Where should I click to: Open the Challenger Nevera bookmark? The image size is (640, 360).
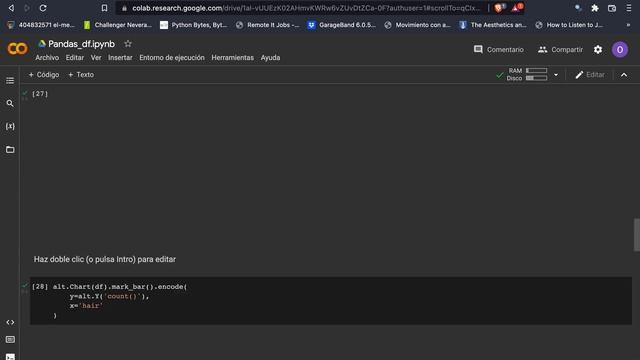click(118, 25)
